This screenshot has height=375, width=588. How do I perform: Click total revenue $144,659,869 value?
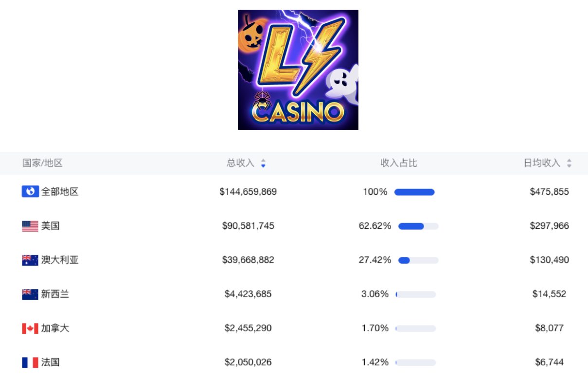click(248, 192)
